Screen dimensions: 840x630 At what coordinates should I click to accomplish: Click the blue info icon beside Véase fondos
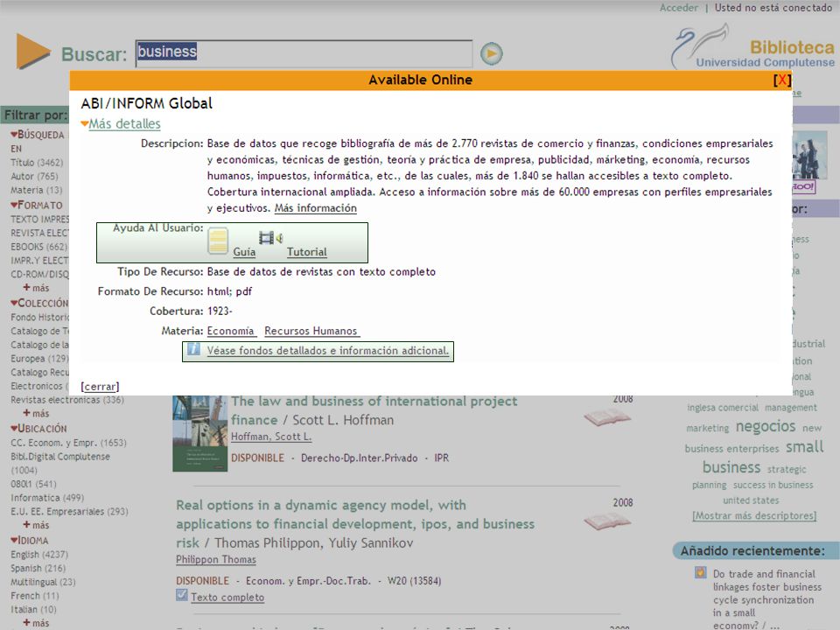[193, 349]
